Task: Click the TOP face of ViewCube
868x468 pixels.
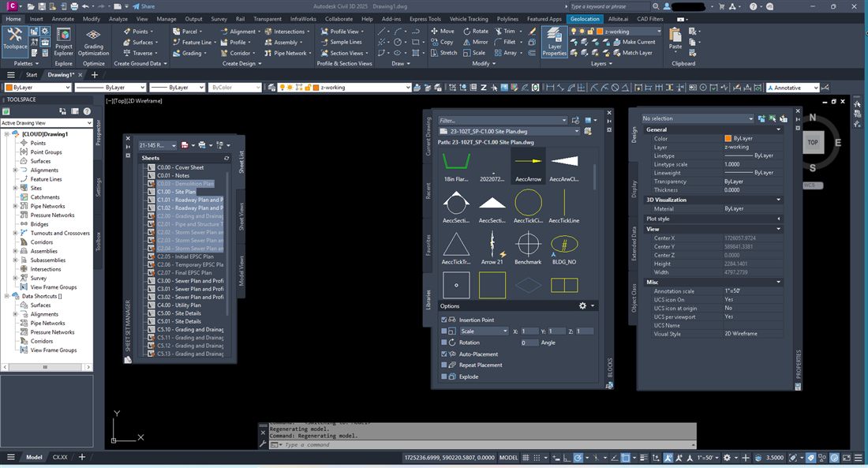Action: coord(813,142)
